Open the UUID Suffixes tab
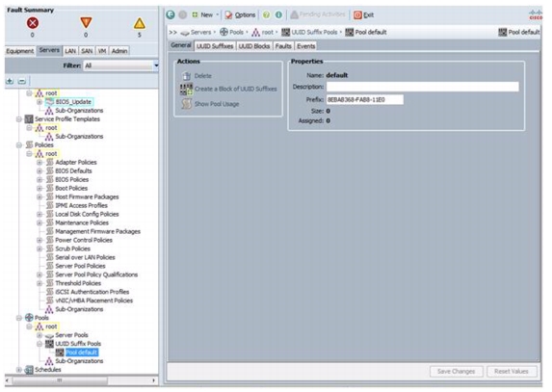Image resolution: width=552 pixels, height=392 pixels. (215, 46)
